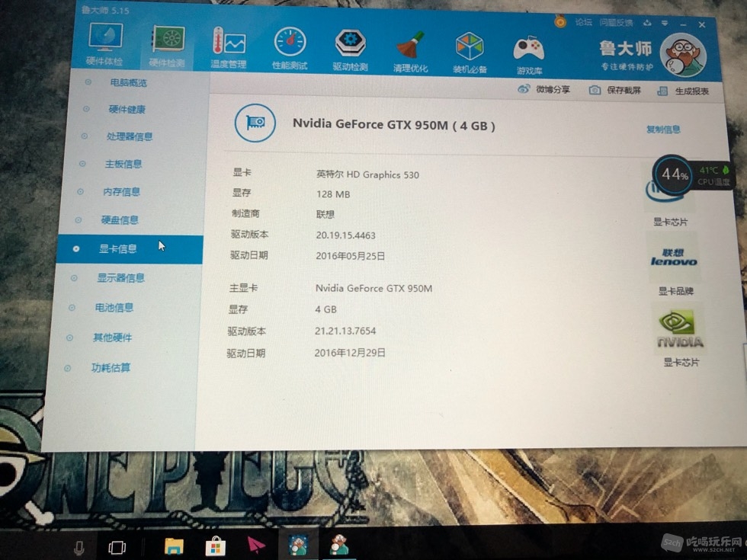Image resolution: width=747 pixels, height=560 pixels.
Task: Open 功耗估算 power estimate
Action: coord(111,367)
